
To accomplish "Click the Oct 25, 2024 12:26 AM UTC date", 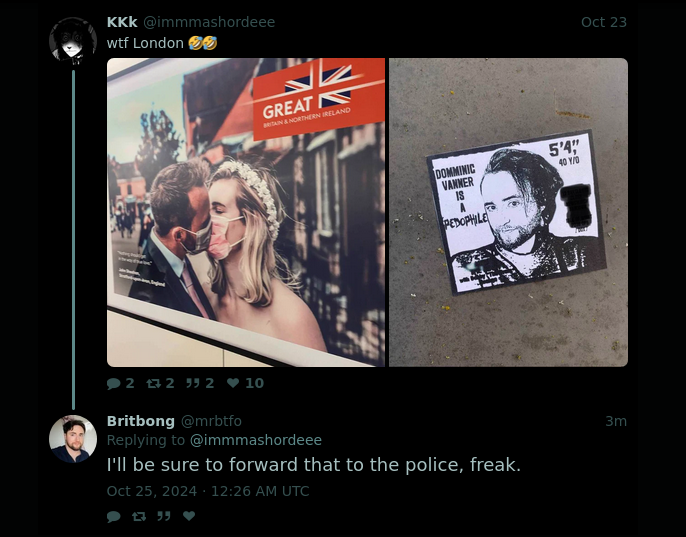I will [208, 491].
